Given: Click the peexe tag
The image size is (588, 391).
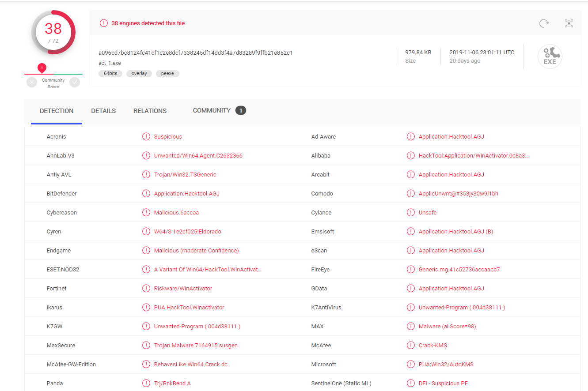Looking at the screenshot, I should [167, 74].
